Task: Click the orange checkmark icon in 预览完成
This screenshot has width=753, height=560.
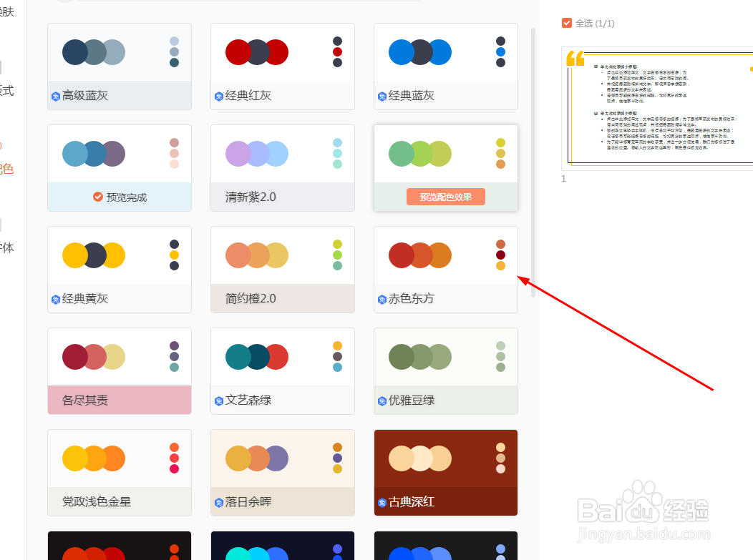Action: click(x=98, y=197)
